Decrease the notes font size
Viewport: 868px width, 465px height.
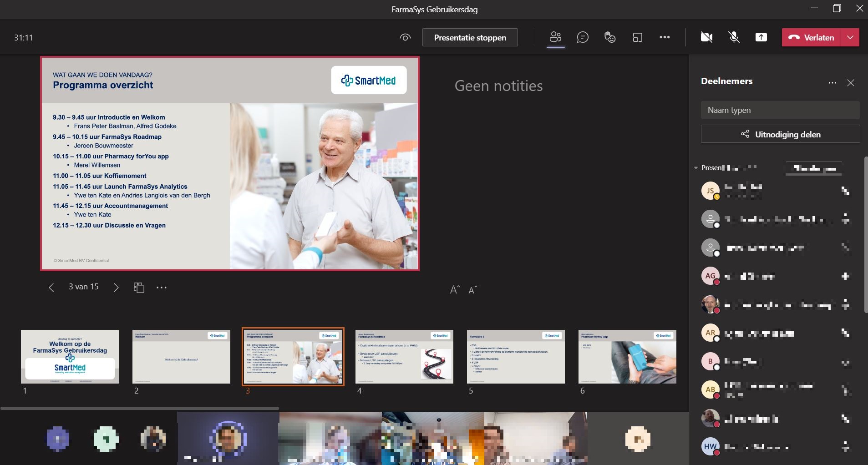pos(473,290)
